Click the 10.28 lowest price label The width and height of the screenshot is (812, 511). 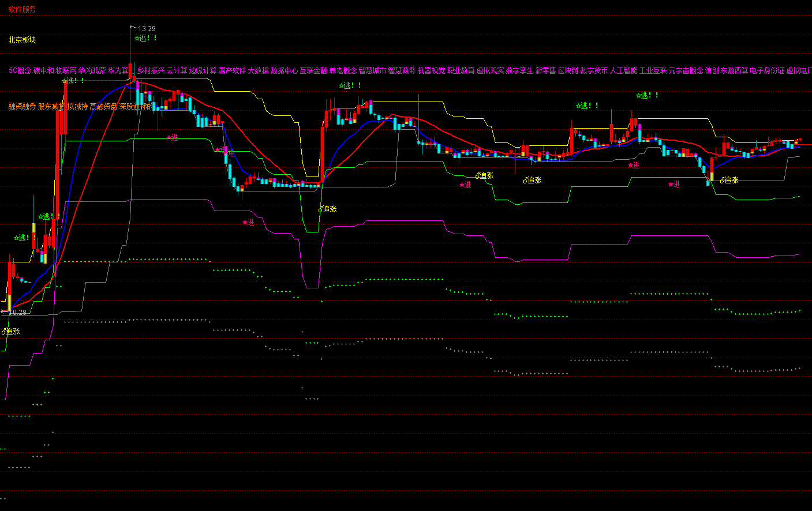(x=18, y=312)
